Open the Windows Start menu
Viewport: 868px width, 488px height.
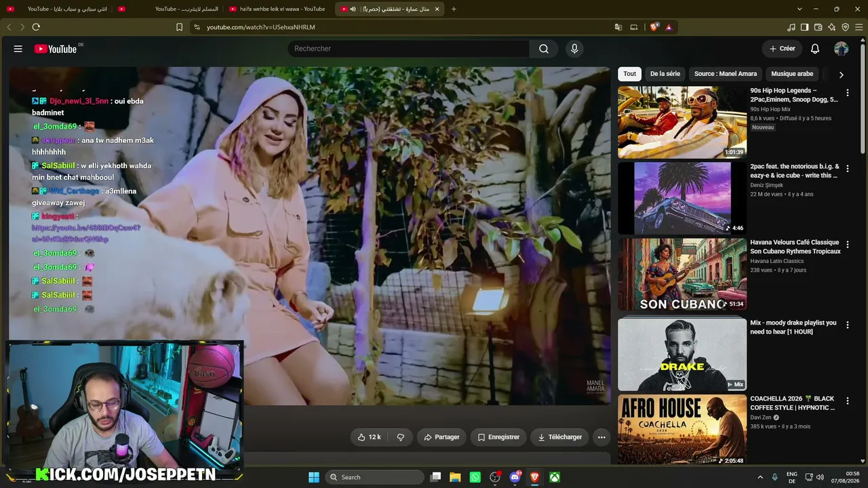click(314, 477)
